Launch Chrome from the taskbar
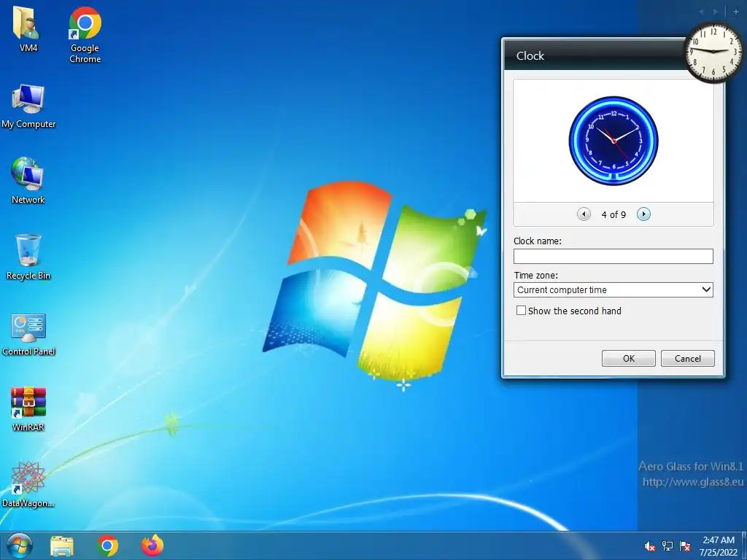This screenshot has height=560, width=747. (107, 545)
